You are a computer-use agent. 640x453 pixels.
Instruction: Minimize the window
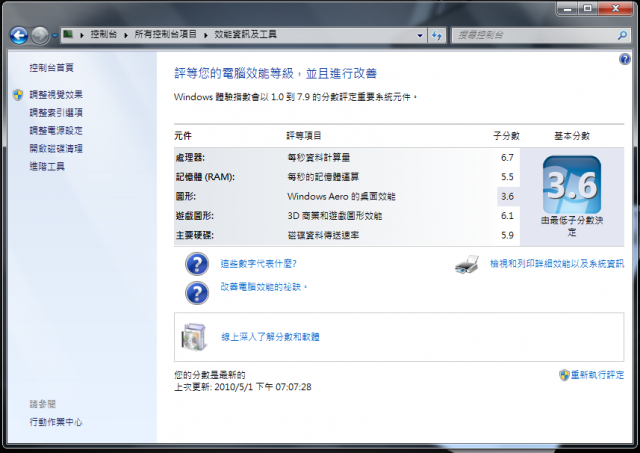tap(567, 9)
